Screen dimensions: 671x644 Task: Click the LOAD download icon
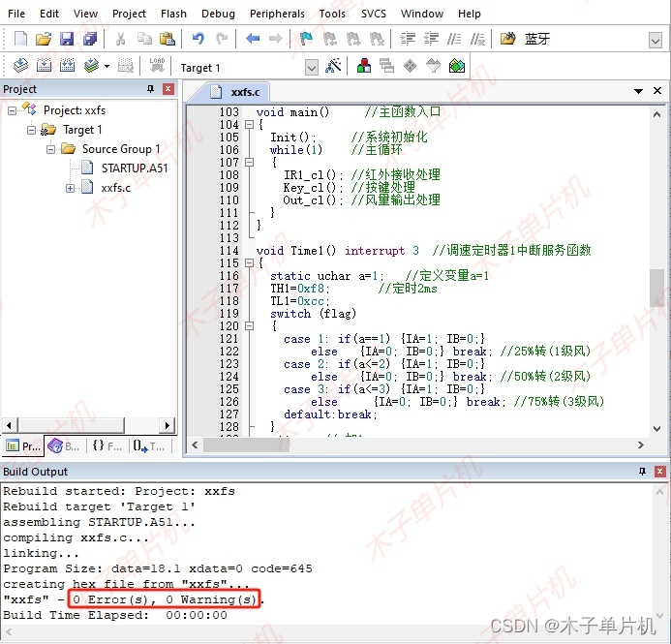click(x=157, y=66)
